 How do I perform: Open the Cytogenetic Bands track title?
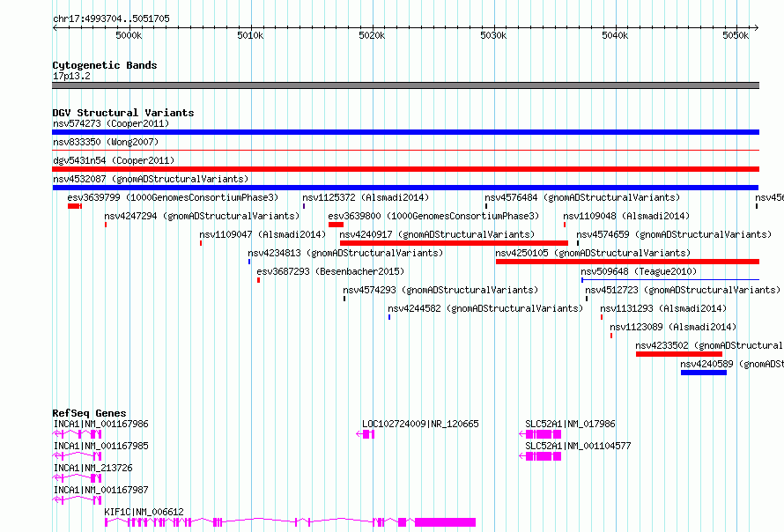coord(105,65)
